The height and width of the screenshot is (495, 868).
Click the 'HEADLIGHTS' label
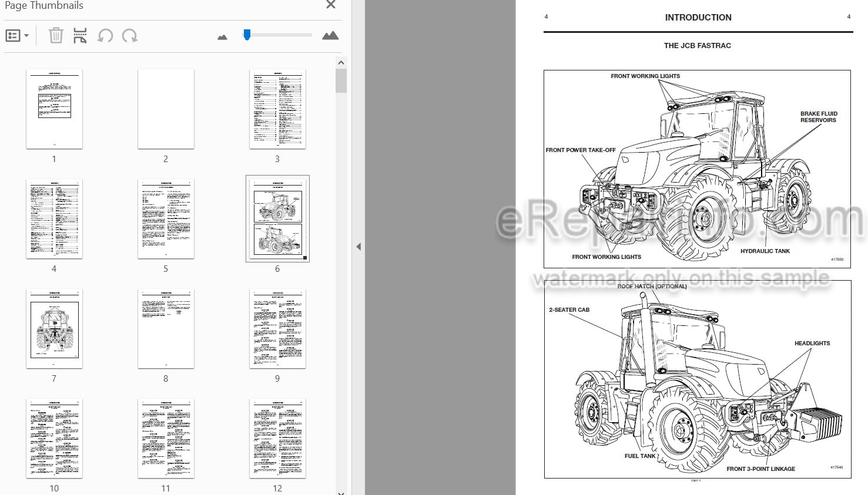(812, 344)
